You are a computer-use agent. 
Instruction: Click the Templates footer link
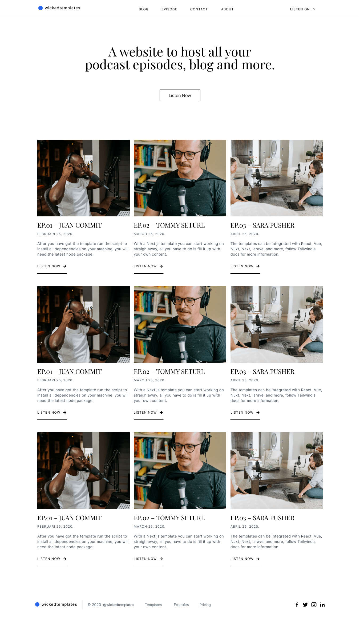click(153, 605)
